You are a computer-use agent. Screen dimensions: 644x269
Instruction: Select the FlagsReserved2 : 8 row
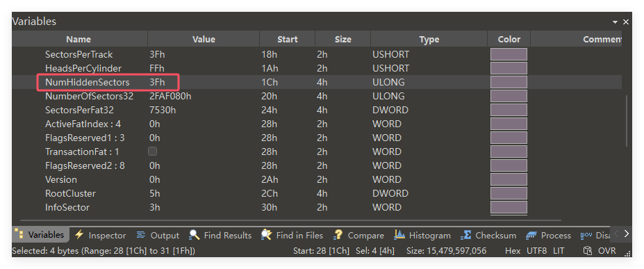(316, 165)
